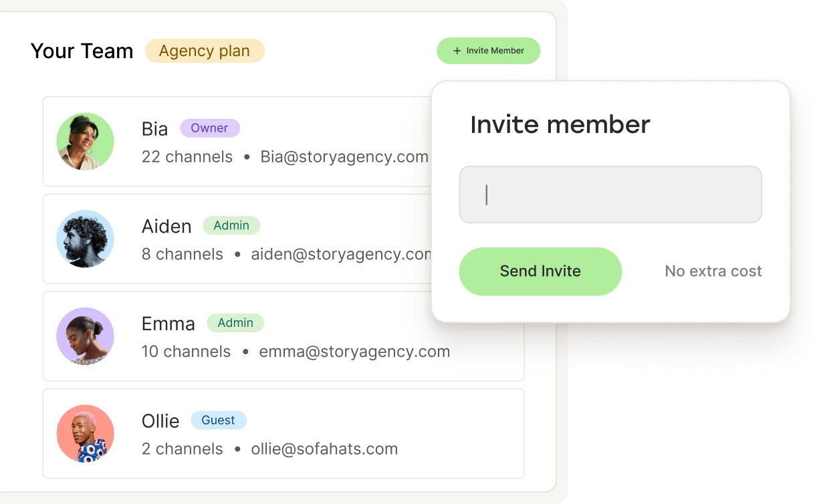The height and width of the screenshot is (504, 813).
Task: Click the Owner badge next to Bia
Action: pos(209,128)
